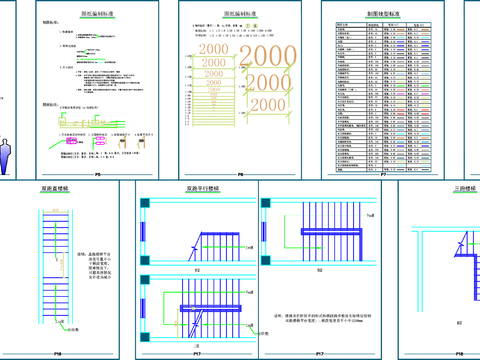Select the magenta tag symbol on page P5
The image size is (480, 360).
click(72, 141)
